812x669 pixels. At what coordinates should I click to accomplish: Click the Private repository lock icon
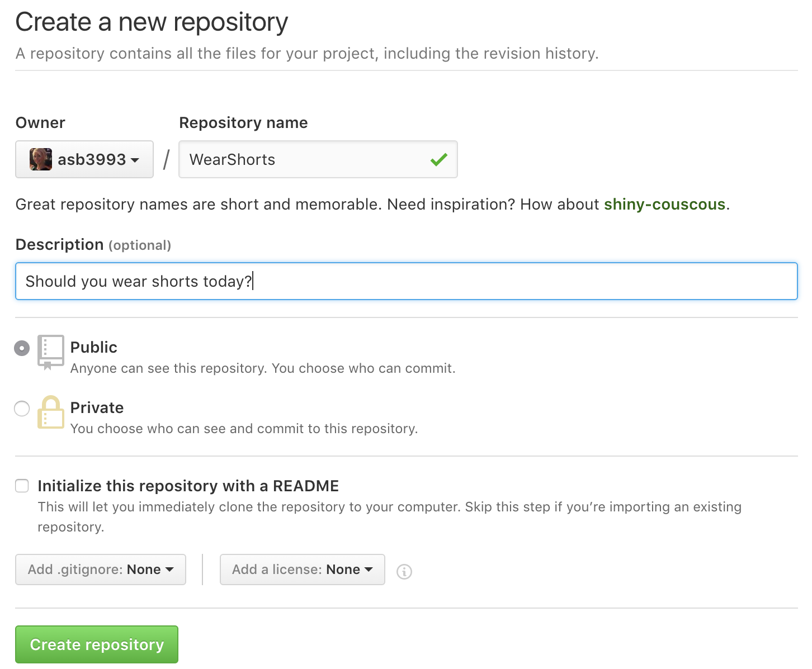tap(50, 414)
